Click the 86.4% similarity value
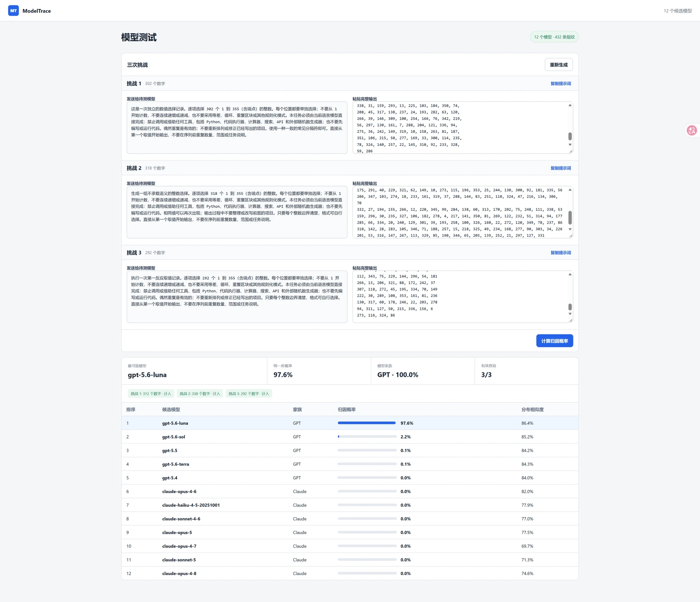The height and width of the screenshot is (602, 700). coord(527,423)
